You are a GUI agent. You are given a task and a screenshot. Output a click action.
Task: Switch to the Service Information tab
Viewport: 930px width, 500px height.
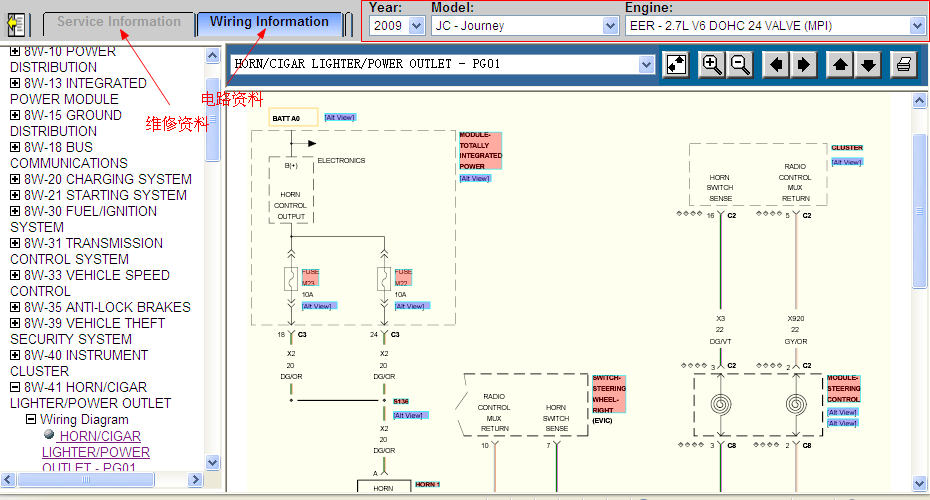[x=119, y=22]
